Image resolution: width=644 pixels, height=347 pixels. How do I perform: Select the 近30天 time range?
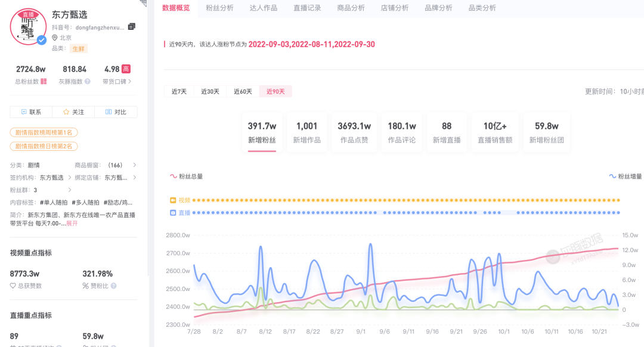pos(210,92)
